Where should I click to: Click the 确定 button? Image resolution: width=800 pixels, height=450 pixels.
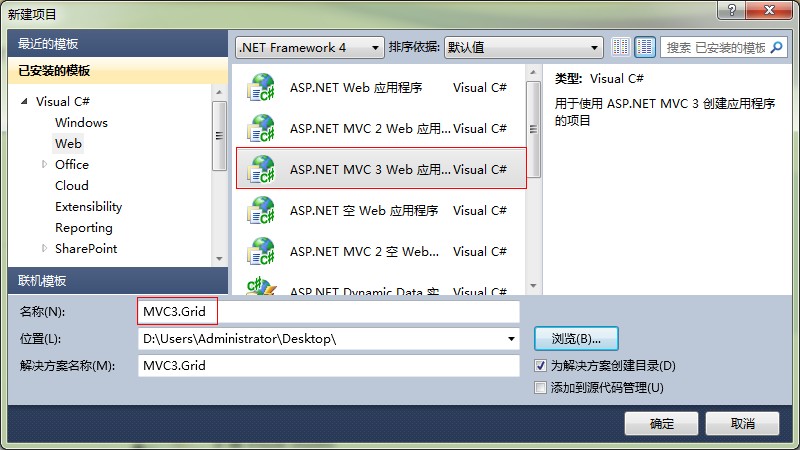pyautogui.click(x=661, y=423)
